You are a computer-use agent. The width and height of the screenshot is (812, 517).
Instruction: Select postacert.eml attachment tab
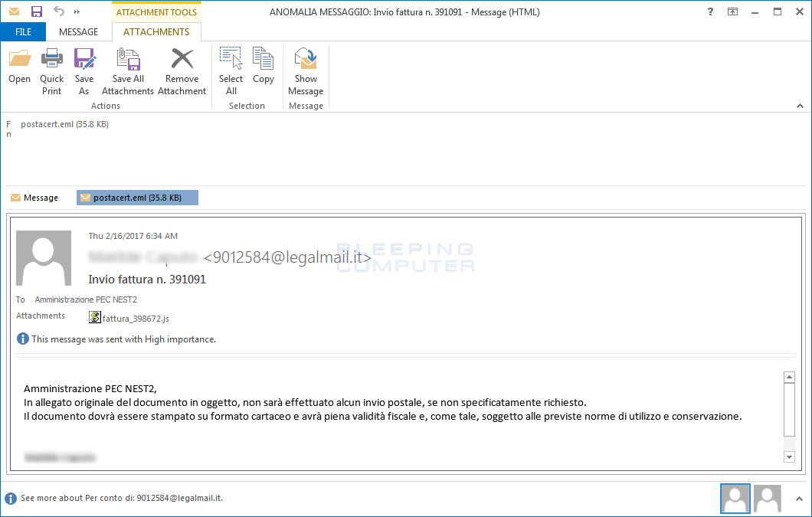pos(137,198)
